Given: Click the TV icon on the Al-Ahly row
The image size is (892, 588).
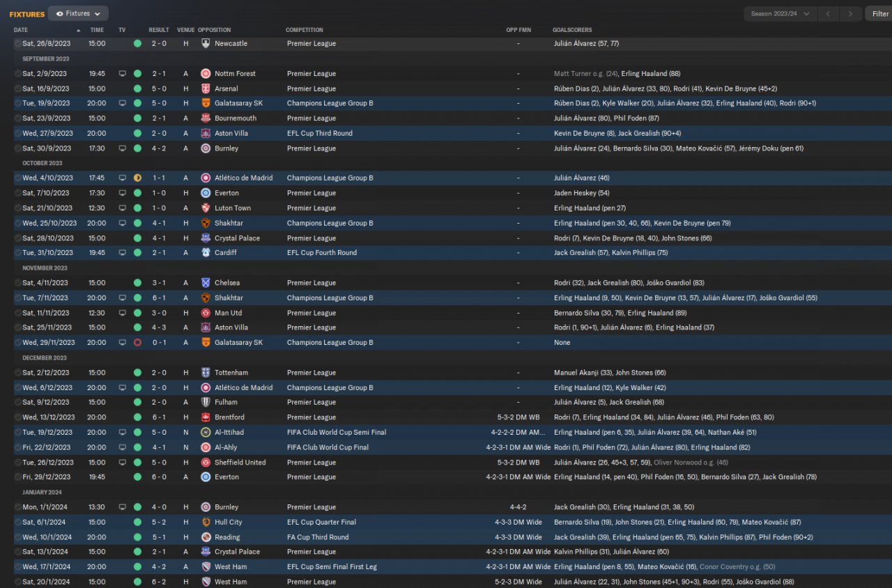Looking at the screenshot, I should [x=123, y=447].
